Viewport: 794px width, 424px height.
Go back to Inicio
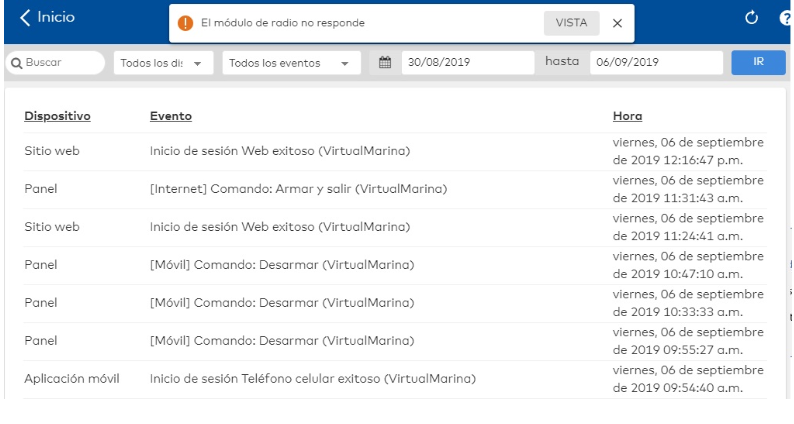(x=47, y=17)
